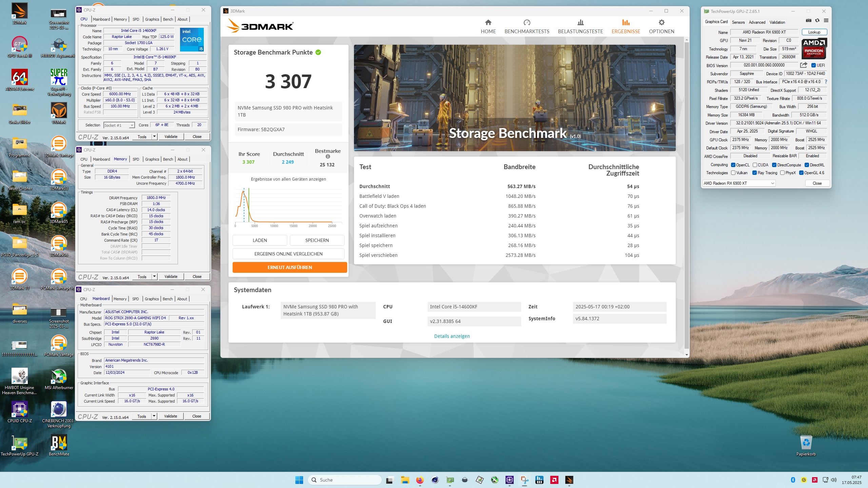Click GPU-Z screenshot camera icon
Screen dimensions: 868x488
tap(809, 21)
